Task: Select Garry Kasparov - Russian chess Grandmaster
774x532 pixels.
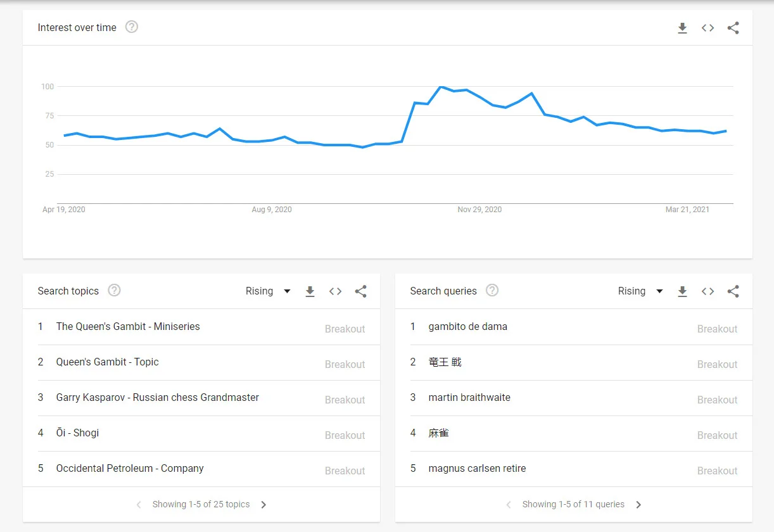Action: coord(157,397)
